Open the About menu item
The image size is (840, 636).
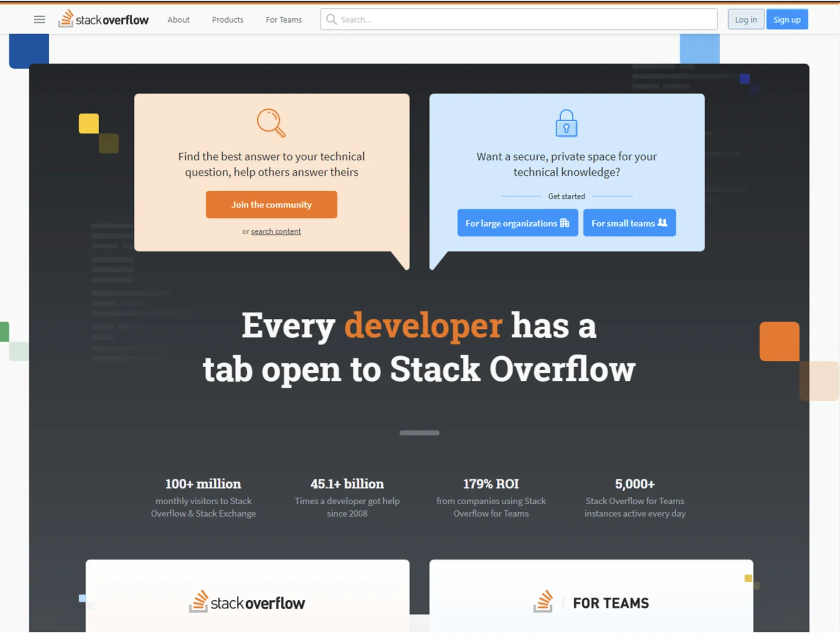click(x=178, y=19)
